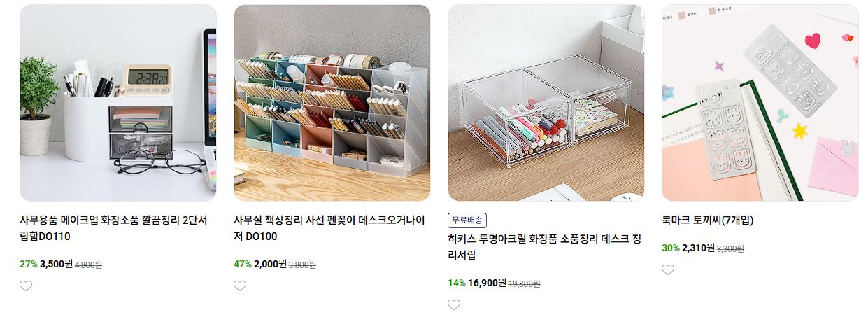
Task: Open 사무실 책상정리 사선 펜꽂이 데스크오거나이저 title
Action: pos(329,228)
